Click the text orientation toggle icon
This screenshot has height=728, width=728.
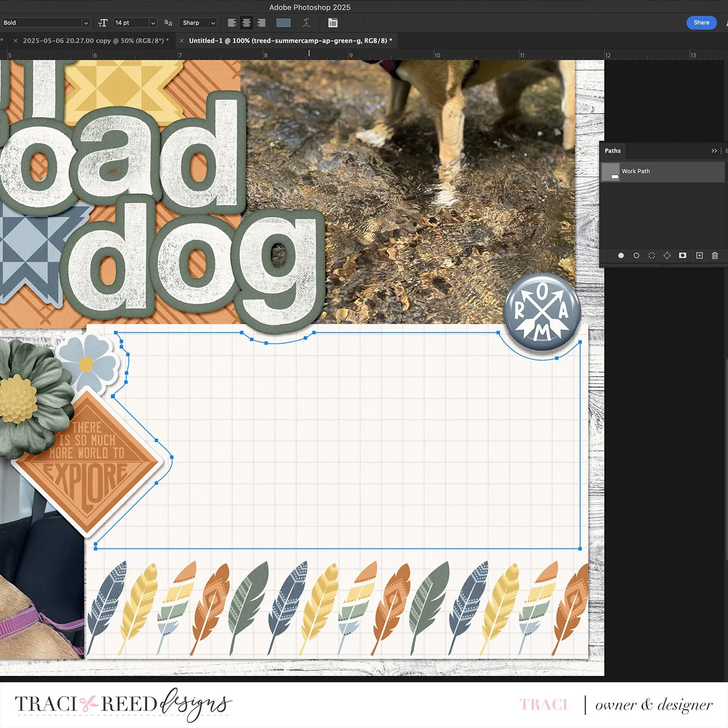pos(103,23)
